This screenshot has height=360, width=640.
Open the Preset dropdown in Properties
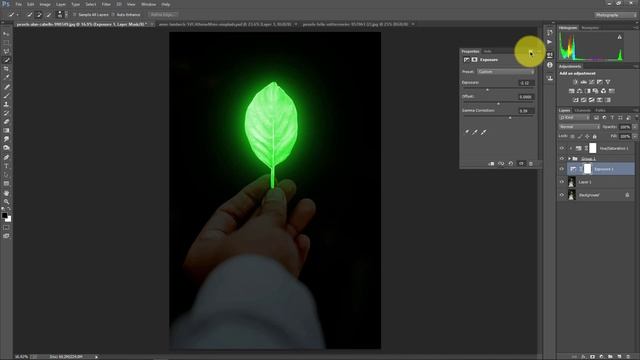(x=506, y=72)
